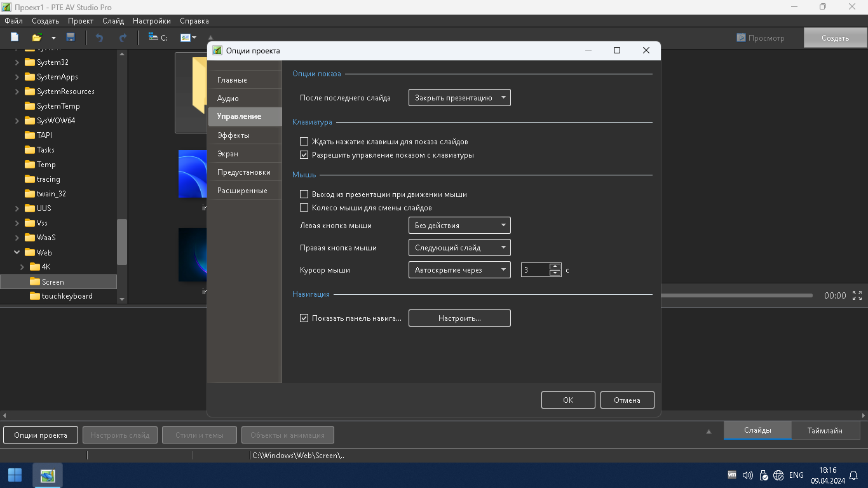Click the fullscreen preview icon

pos(857,295)
